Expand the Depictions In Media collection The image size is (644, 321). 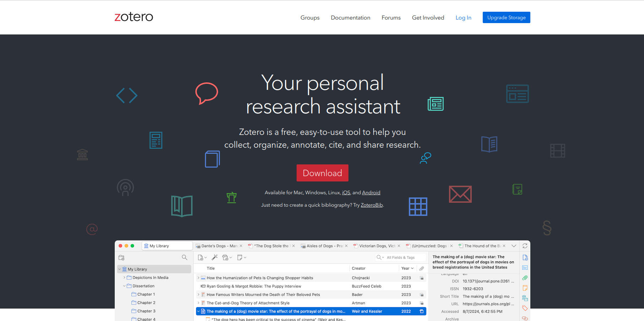(x=124, y=277)
